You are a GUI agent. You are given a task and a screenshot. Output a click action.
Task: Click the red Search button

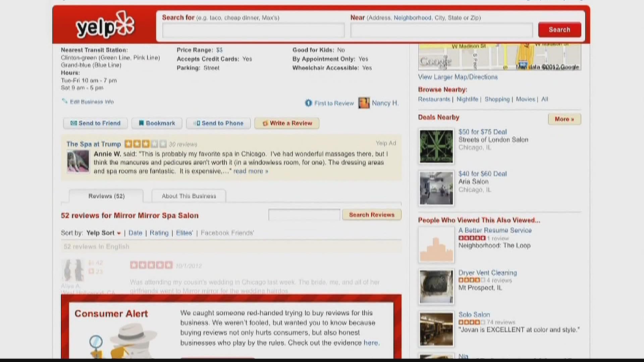click(x=559, y=30)
